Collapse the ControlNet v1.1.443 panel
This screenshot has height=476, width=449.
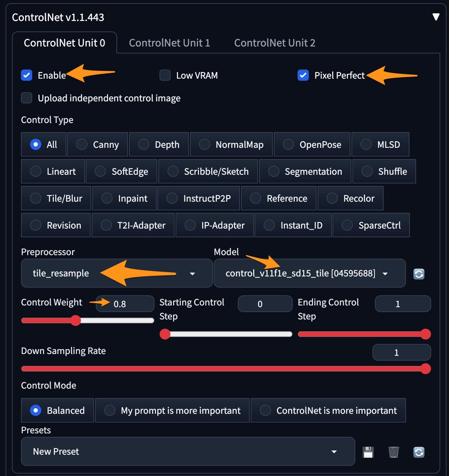436,17
